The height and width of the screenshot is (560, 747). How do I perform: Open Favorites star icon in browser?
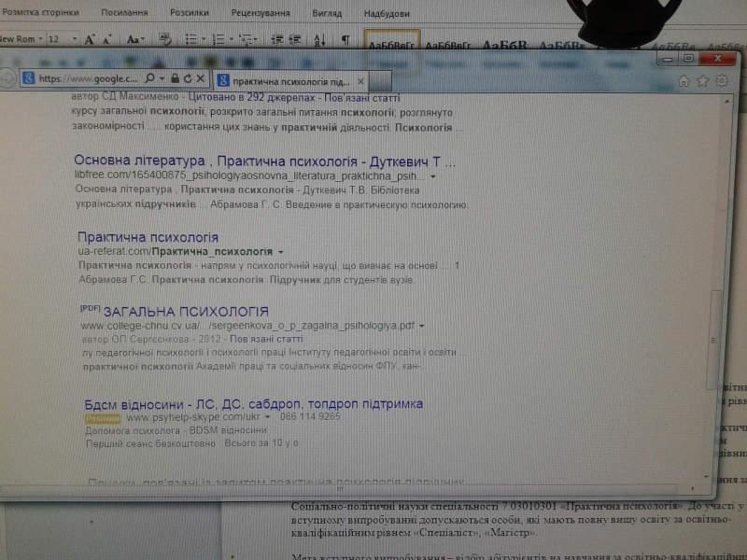[x=702, y=81]
